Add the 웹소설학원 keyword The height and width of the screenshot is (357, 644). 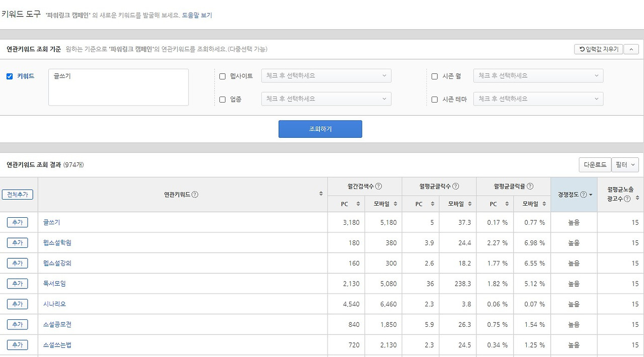(17, 243)
